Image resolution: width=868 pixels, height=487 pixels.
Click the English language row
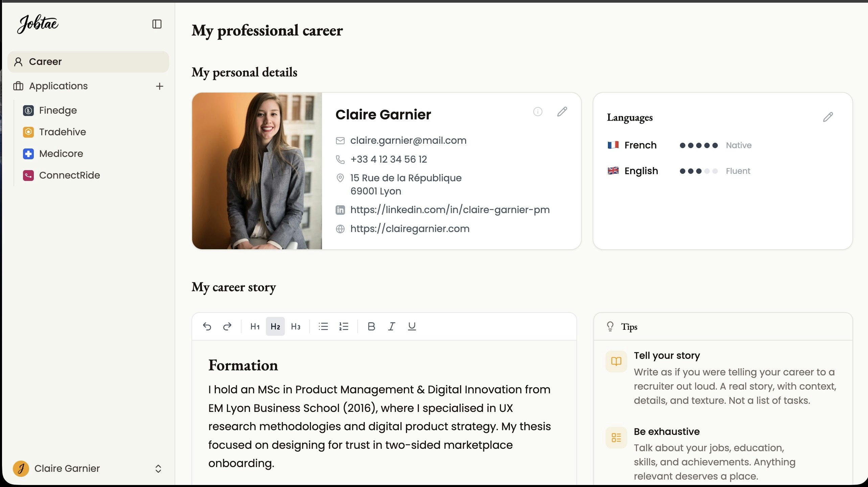[x=679, y=171]
